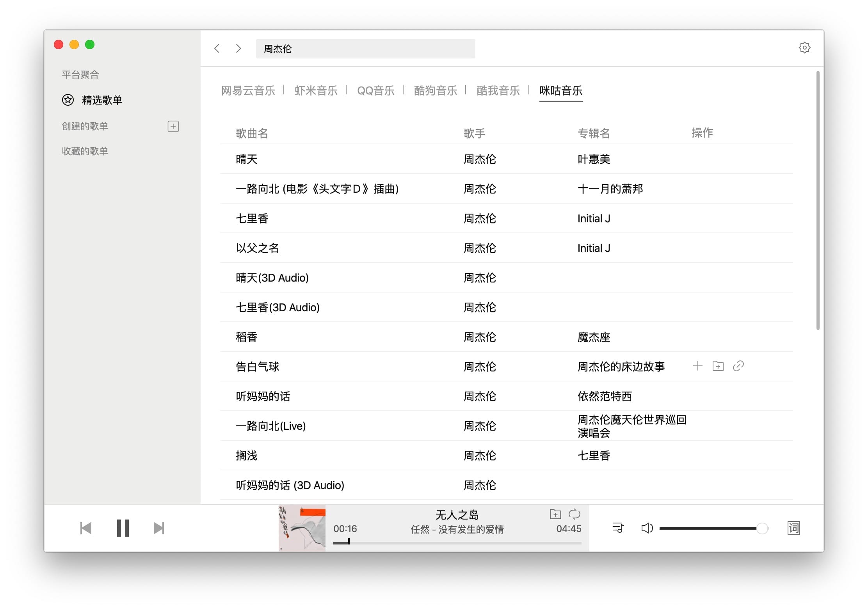Open 精选歌单 in the sidebar

tap(101, 100)
